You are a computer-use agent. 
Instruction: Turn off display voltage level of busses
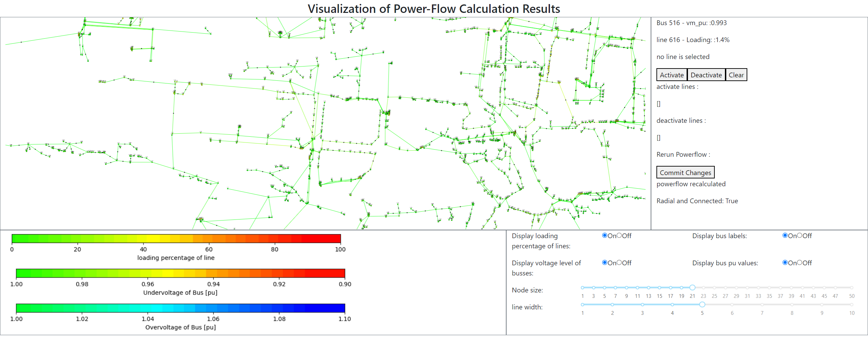coord(619,263)
